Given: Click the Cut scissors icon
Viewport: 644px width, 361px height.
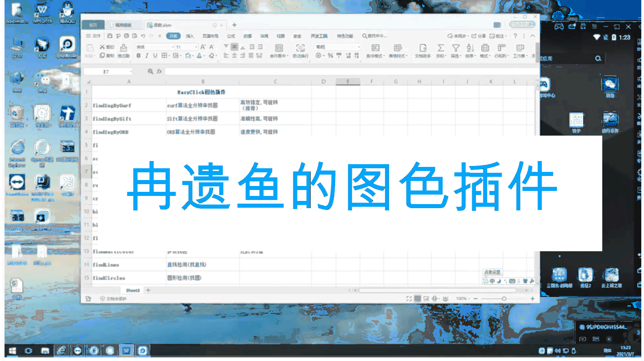Looking at the screenshot, I should click(102, 47).
